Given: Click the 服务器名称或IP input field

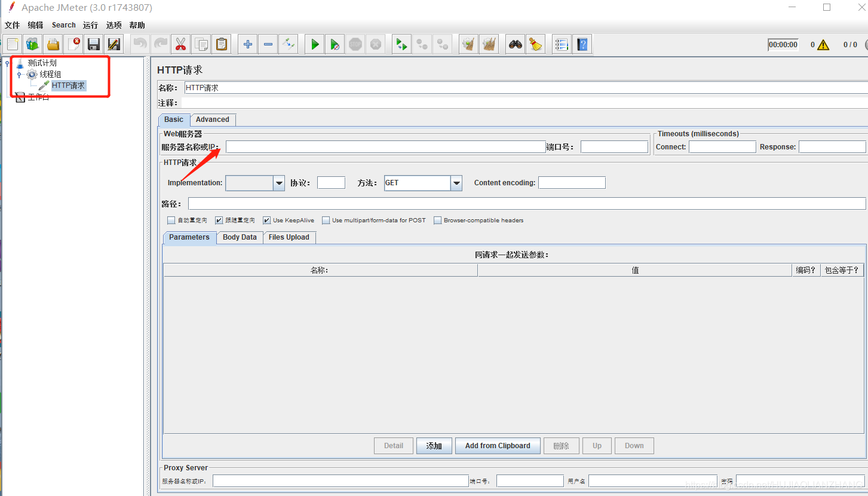Looking at the screenshot, I should [x=385, y=146].
